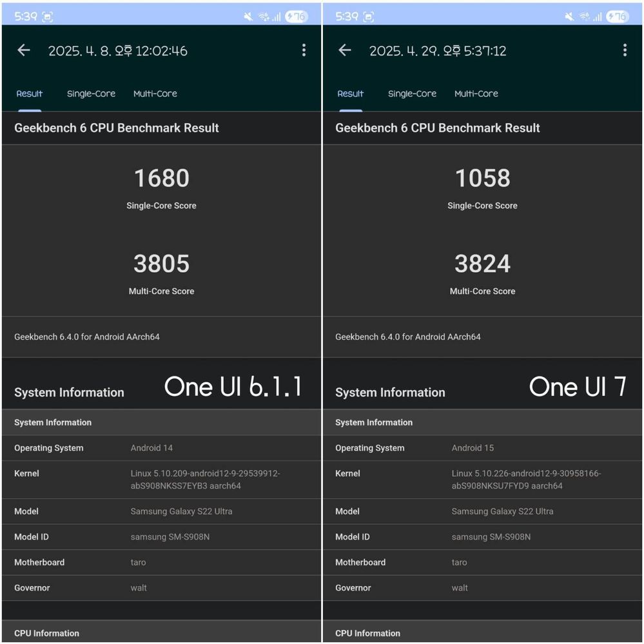Tap mute icon in One UI 7 status bar
The height and width of the screenshot is (644, 644).
(569, 16)
